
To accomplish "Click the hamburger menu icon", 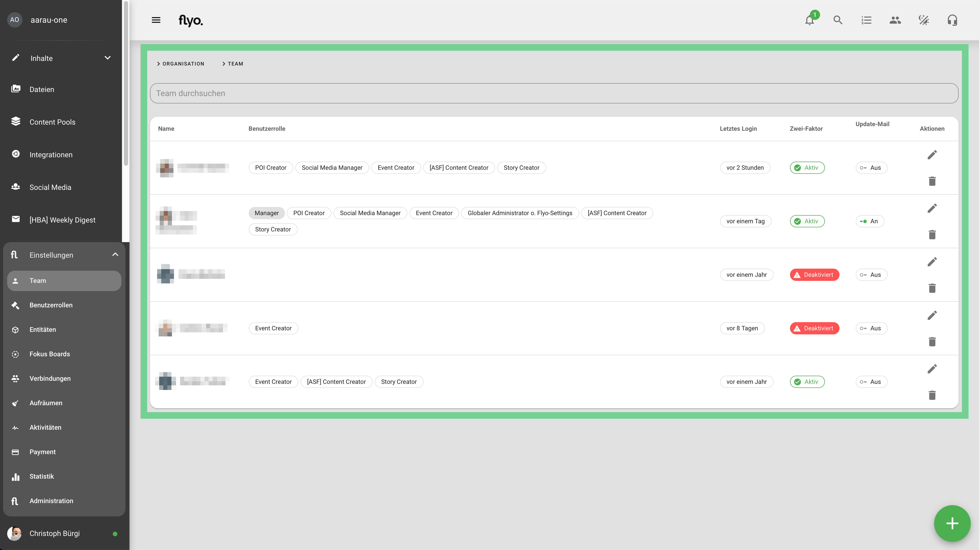I will point(156,20).
